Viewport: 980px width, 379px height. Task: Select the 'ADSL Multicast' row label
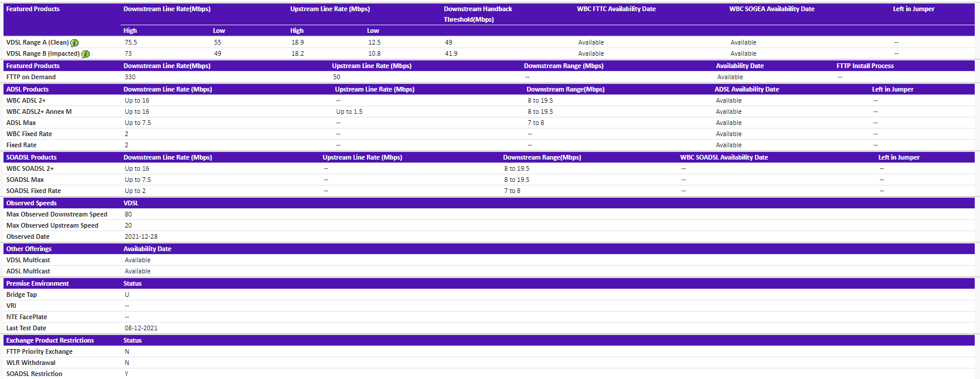point(28,271)
